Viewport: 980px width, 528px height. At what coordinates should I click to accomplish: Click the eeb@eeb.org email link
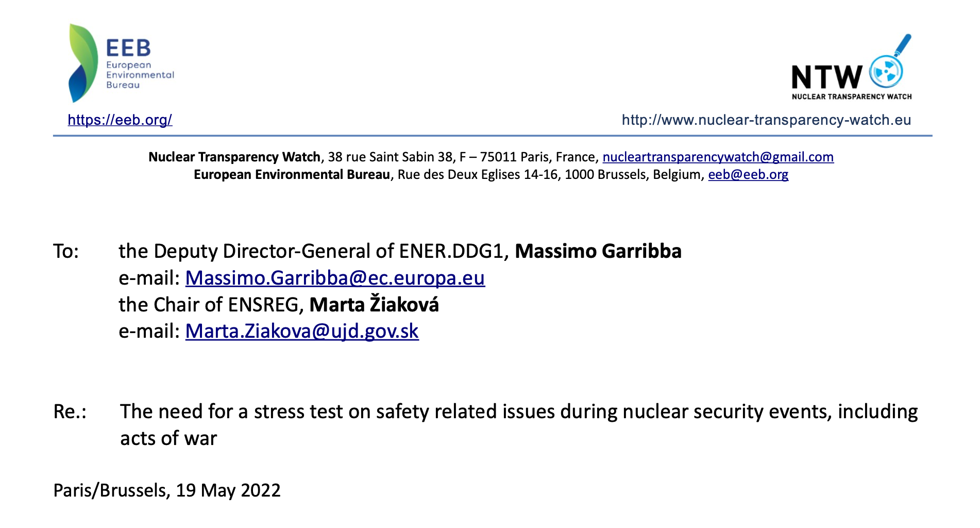[748, 174]
